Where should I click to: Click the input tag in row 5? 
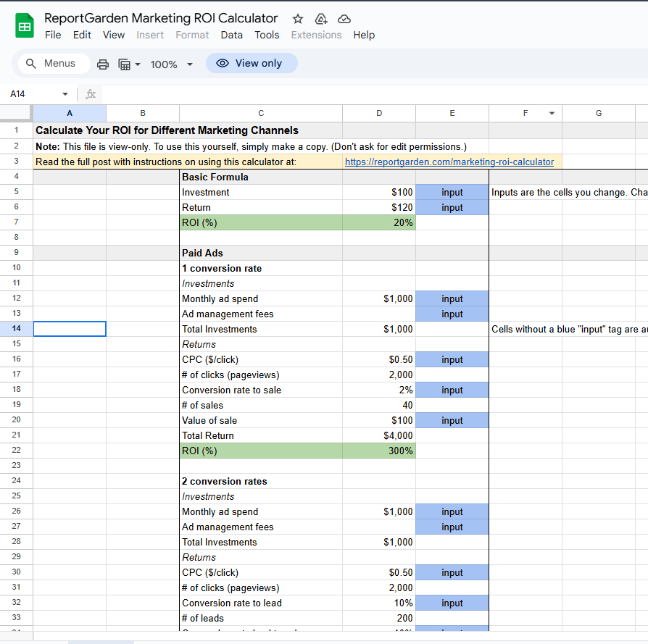point(452,192)
